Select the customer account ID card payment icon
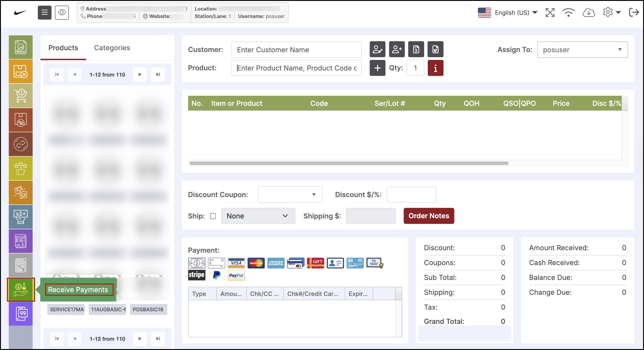Viewport: 644px width, 350px height. pyautogui.click(x=335, y=263)
